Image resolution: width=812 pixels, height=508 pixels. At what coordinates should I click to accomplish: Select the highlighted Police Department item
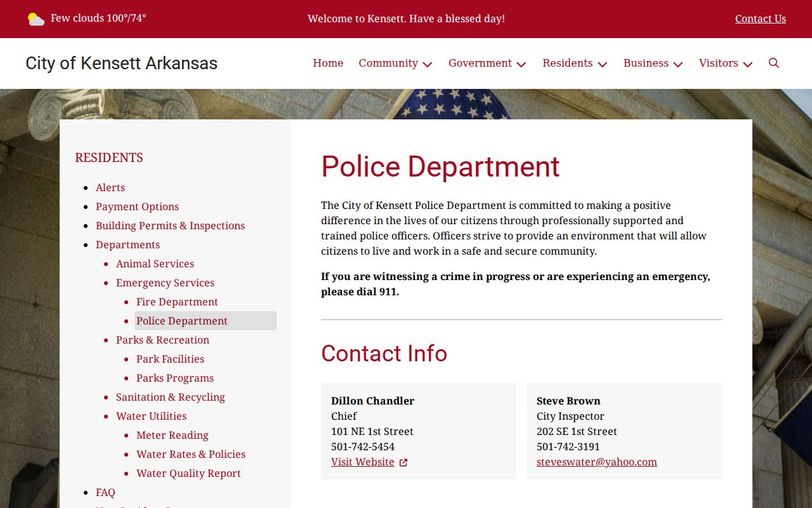(206, 321)
